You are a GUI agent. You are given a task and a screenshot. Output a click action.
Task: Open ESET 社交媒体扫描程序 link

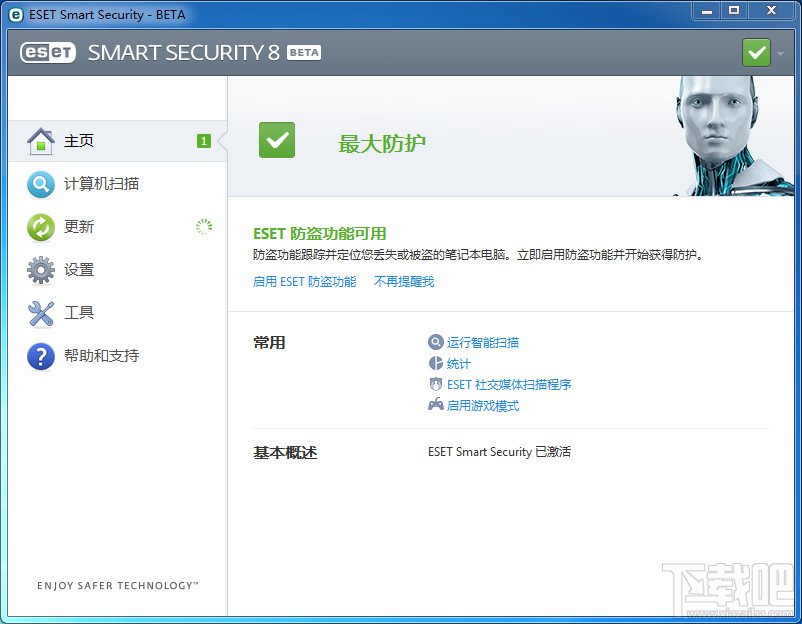[x=509, y=385]
